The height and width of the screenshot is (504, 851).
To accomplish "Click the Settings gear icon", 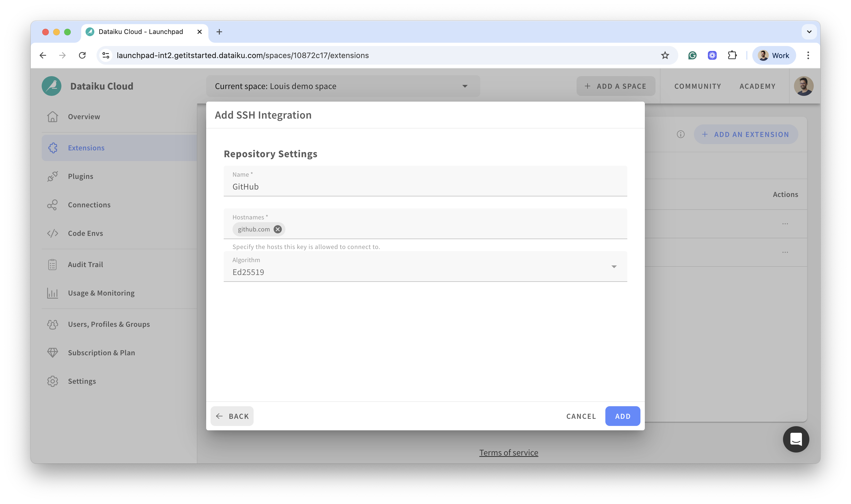I will 53,381.
